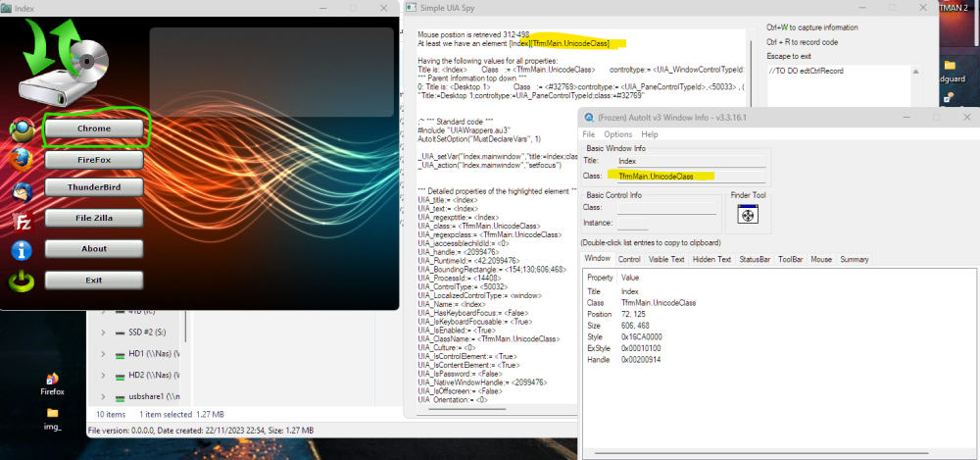Click the UIA_BoundingRectangle line in UIA Spy
Screen dimensions: 980x460
tap(492, 269)
